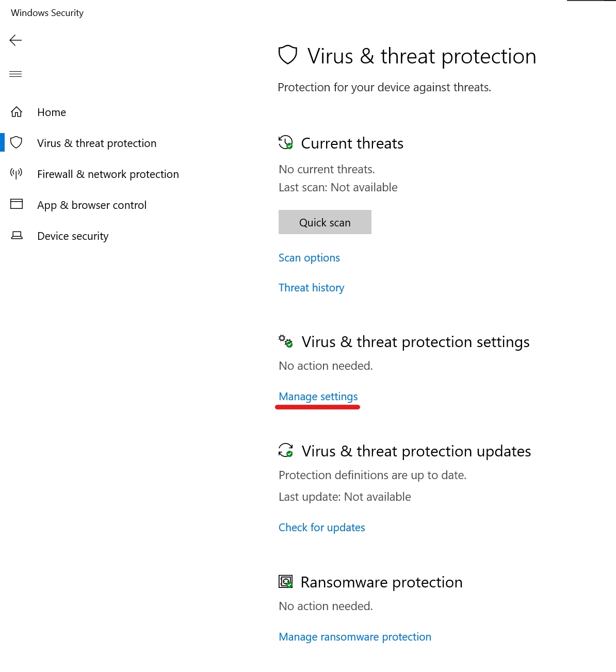View Threat history

click(x=311, y=288)
